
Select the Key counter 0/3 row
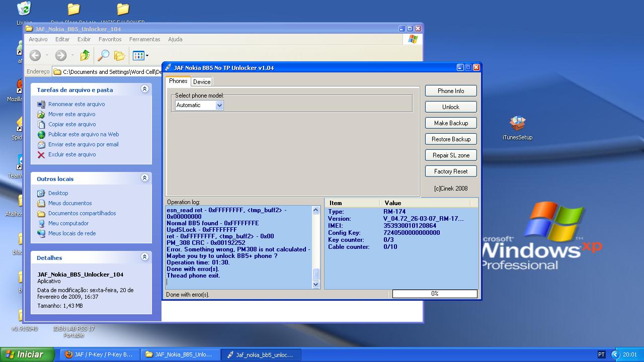401,240
